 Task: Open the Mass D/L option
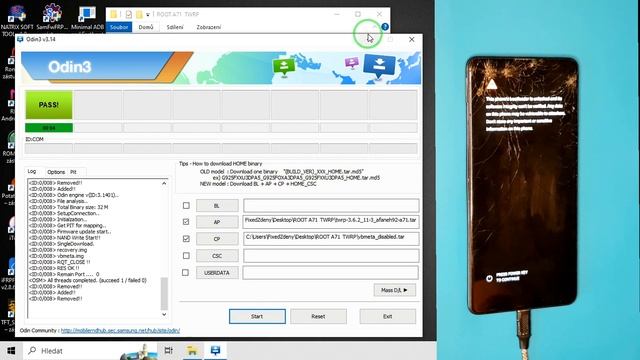tap(394, 290)
